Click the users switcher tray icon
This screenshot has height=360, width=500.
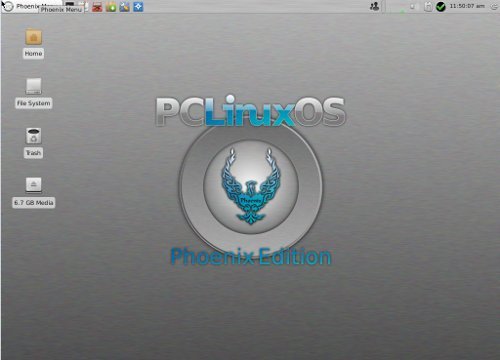coord(374,7)
